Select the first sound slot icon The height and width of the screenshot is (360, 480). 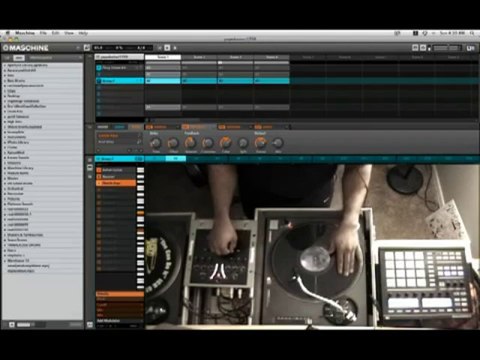click(x=99, y=170)
